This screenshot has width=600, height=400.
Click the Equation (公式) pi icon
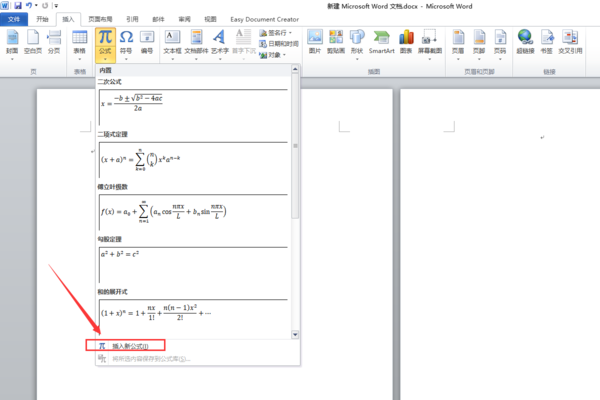point(105,37)
